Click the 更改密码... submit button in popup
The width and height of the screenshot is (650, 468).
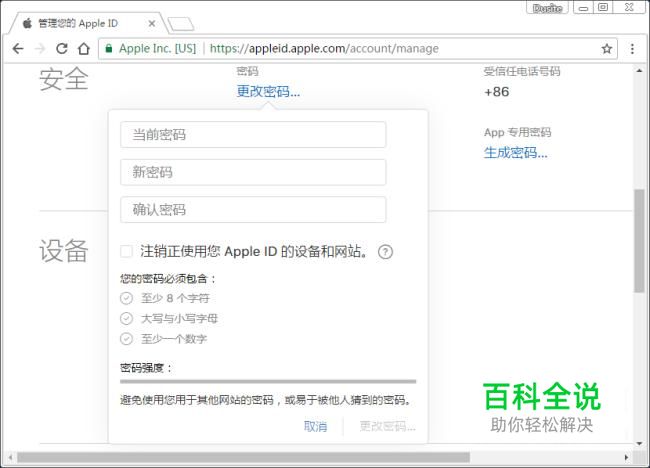click(x=387, y=426)
